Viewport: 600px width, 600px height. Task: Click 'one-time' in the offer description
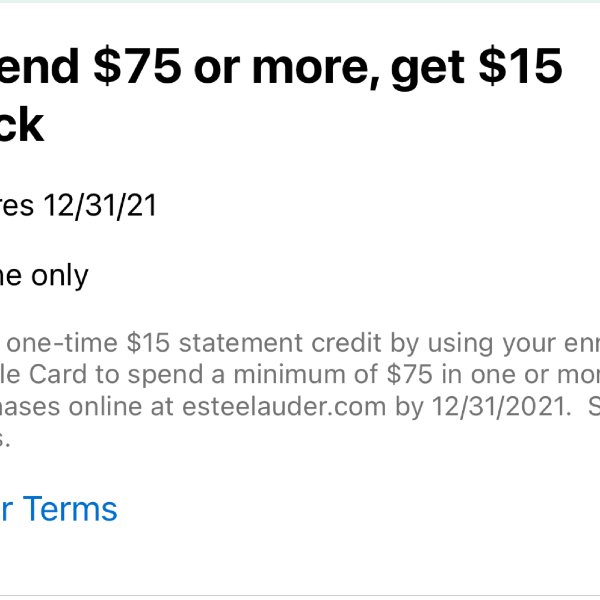coord(62,342)
